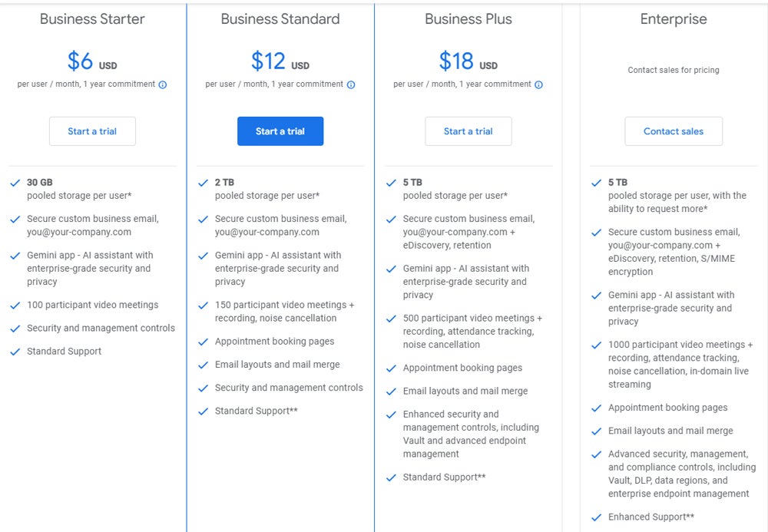Viewport: 768px width, 532px height.
Task: Start a trial for Business Starter
Action: tap(92, 131)
